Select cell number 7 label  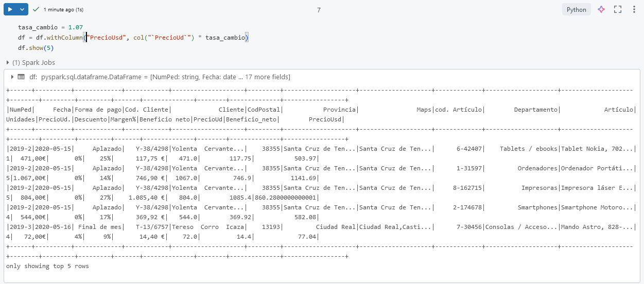319,10
